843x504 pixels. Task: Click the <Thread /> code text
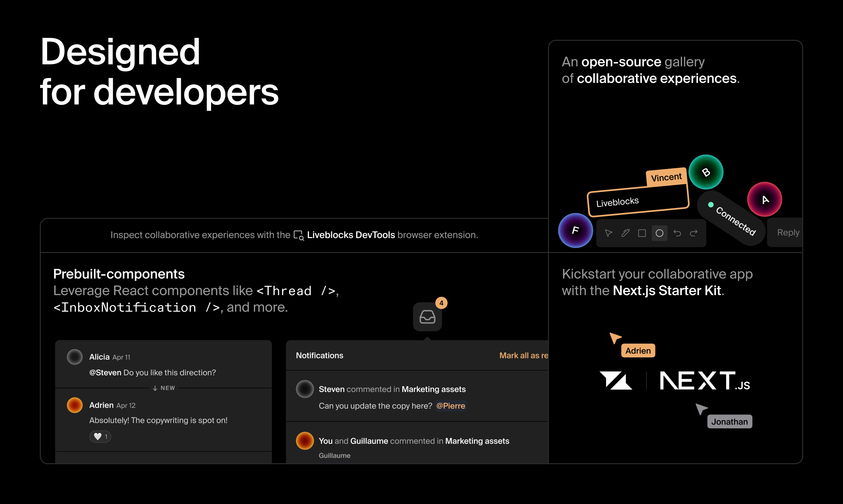coord(296,291)
